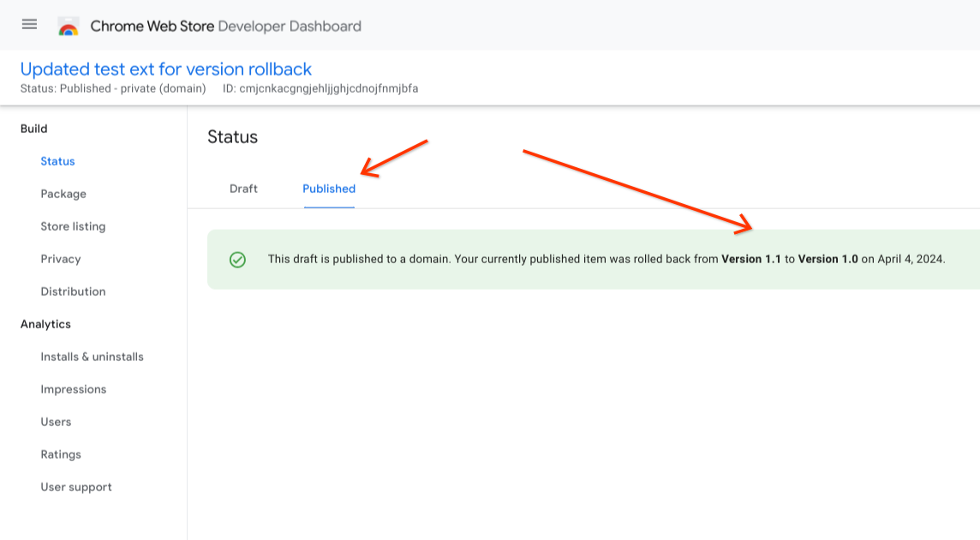Image resolution: width=980 pixels, height=540 pixels.
Task: Go to the Privacy section
Action: tap(60, 259)
